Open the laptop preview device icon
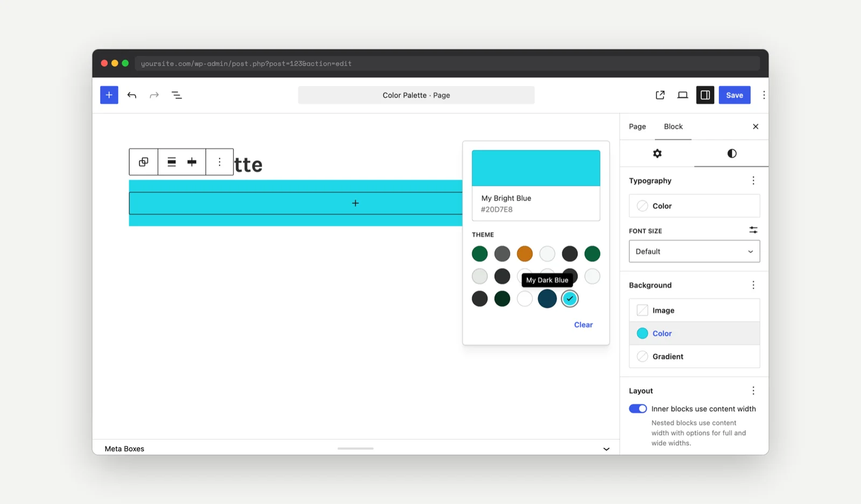 pyautogui.click(x=683, y=95)
